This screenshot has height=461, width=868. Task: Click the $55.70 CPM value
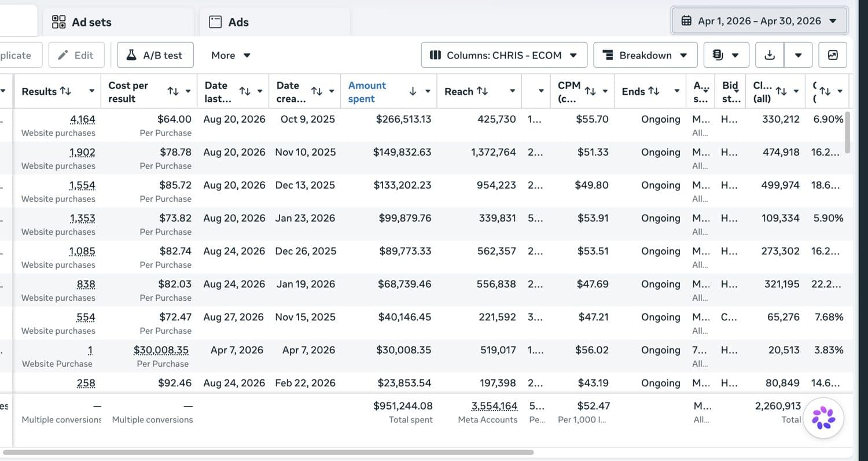593,119
